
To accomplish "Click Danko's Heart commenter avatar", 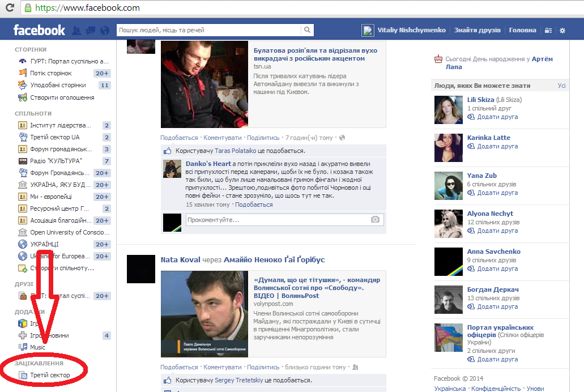I will tap(172, 169).
